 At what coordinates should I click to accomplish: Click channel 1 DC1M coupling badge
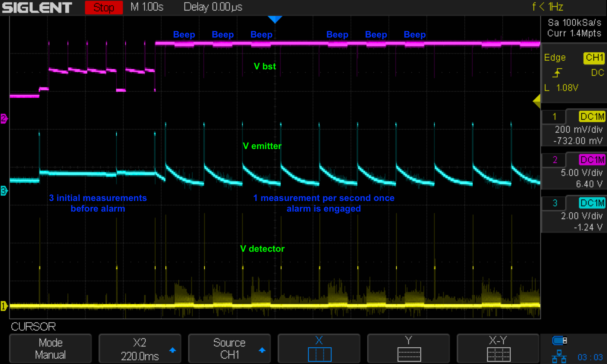click(592, 116)
